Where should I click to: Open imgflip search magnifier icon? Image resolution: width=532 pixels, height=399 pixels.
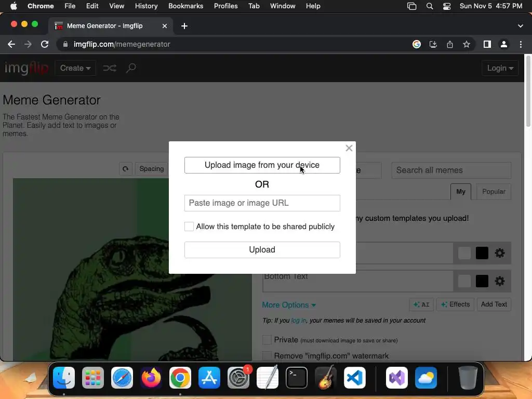click(131, 68)
